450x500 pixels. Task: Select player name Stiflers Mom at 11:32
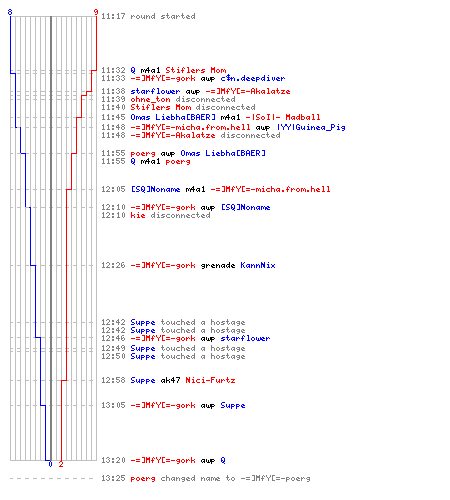[x=196, y=70]
